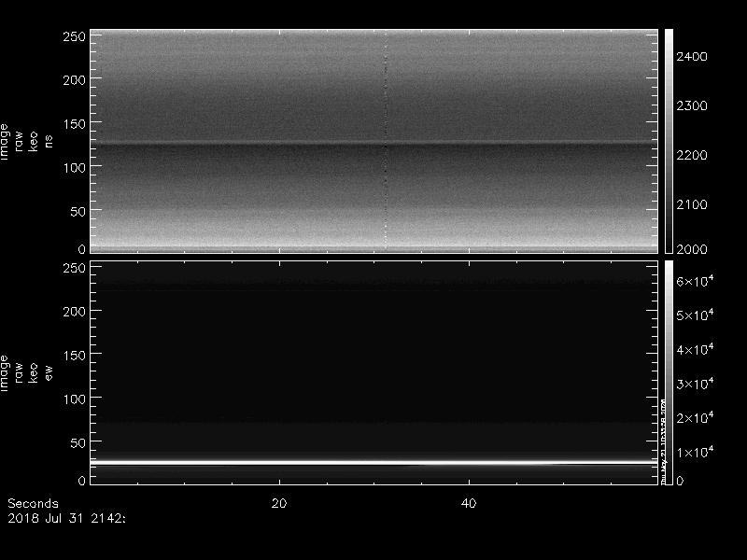747x560 pixels.
Task: Click the 0 tick label of ns keogram
Action: coord(82,249)
